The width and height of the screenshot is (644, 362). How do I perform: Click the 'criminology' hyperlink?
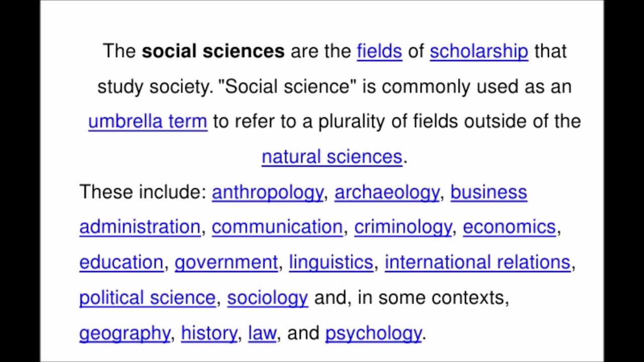point(403,227)
